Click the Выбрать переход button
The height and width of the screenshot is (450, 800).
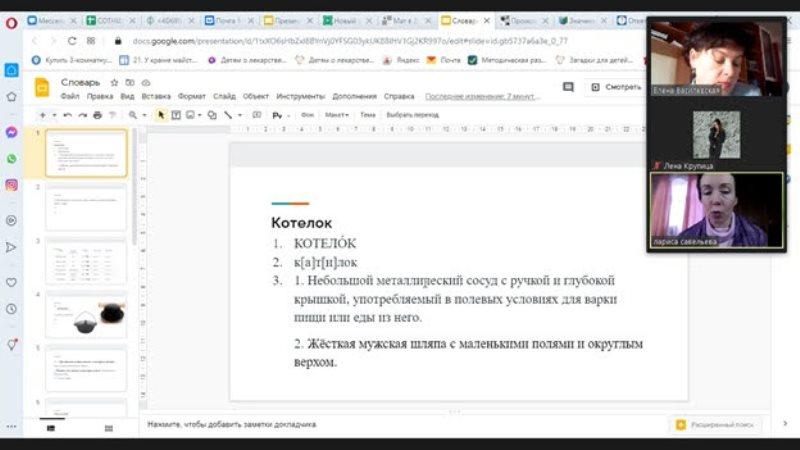412,115
